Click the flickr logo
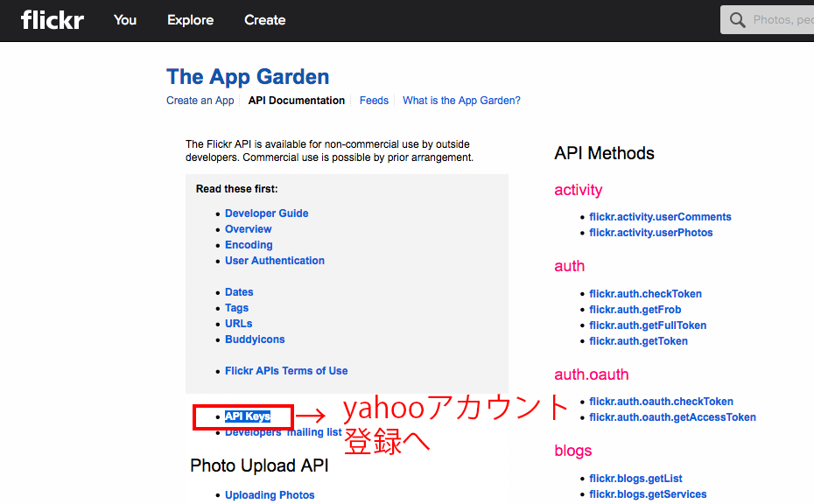 52,20
